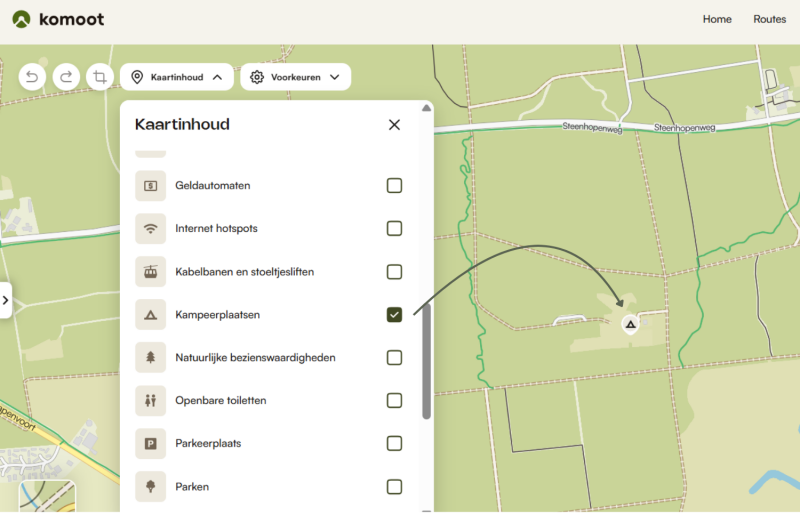800x515 pixels.
Task: Click the Kabelbanen en stoeltjesliften cable car icon
Action: pyautogui.click(x=151, y=272)
